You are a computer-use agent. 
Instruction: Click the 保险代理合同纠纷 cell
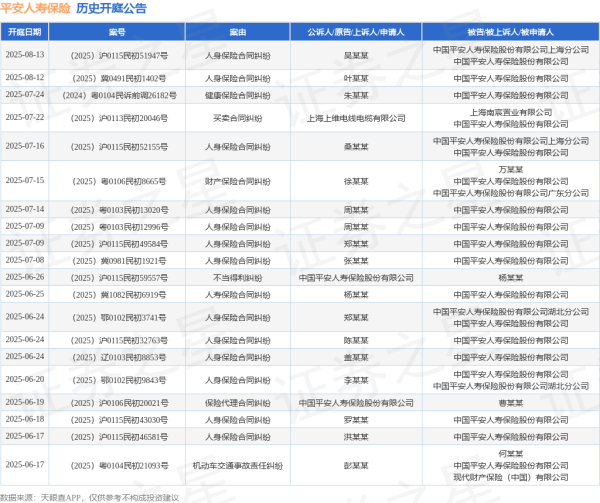234,402
